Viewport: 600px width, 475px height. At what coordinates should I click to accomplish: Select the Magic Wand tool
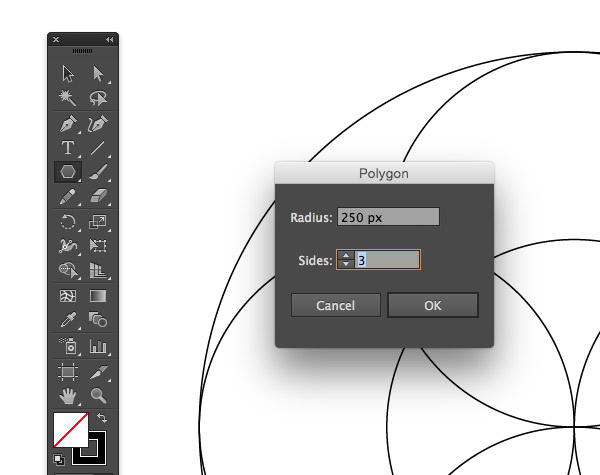coord(68,97)
